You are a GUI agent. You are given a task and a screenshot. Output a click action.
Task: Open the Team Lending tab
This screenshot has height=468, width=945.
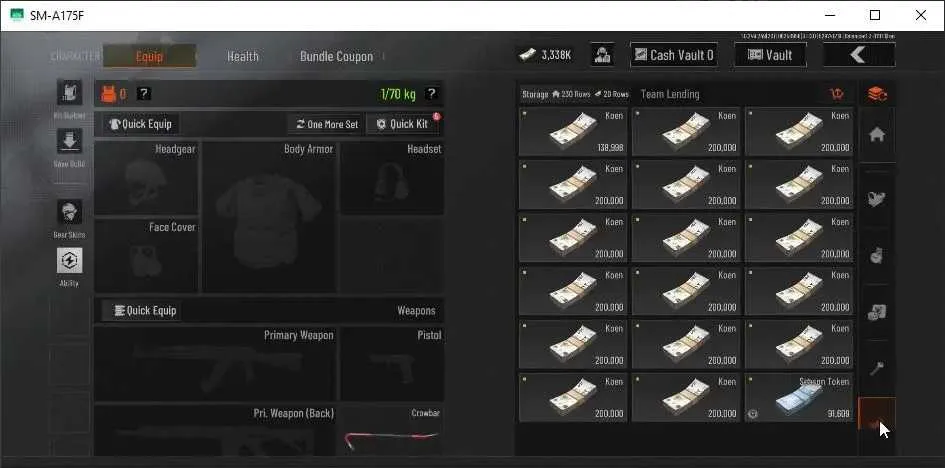[670, 94]
